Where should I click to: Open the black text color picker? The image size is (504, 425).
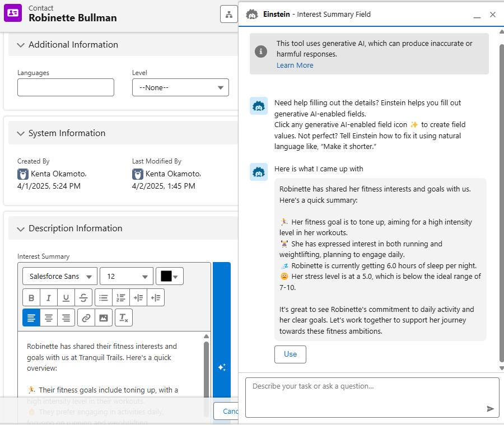pyautogui.click(x=169, y=276)
